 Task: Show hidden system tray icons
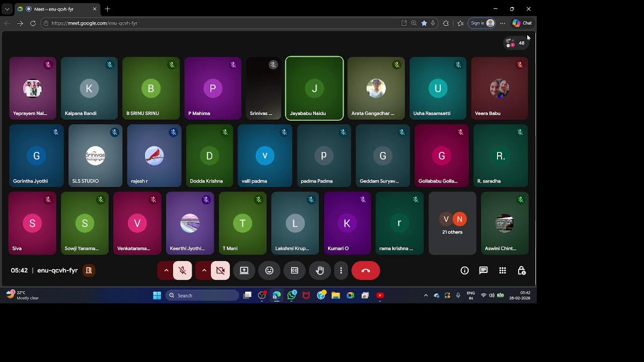(426, 296)
